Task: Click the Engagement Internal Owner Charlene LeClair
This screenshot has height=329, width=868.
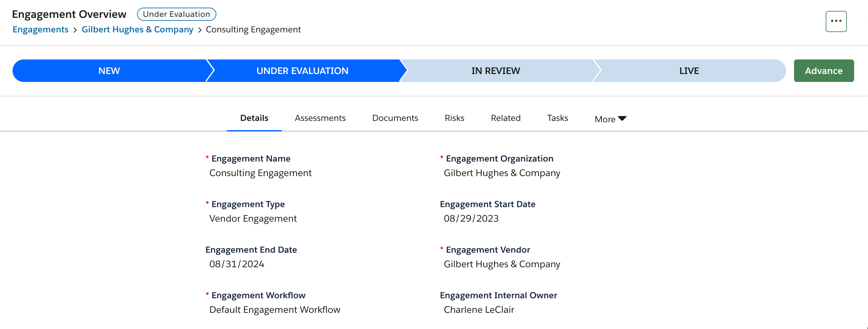Action: (x=479, y=310)
